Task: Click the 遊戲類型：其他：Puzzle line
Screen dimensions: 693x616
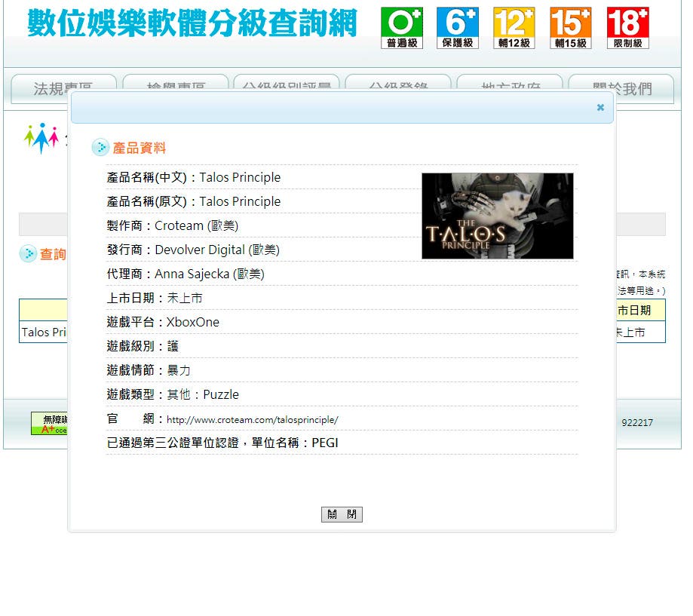Action: tap(173, 394)
